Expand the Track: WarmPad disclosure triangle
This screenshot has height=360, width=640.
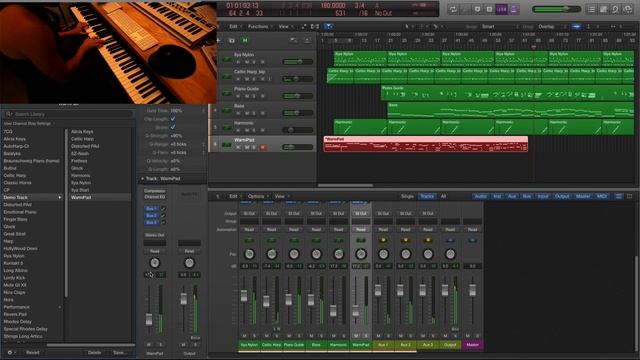pos(142,178)
